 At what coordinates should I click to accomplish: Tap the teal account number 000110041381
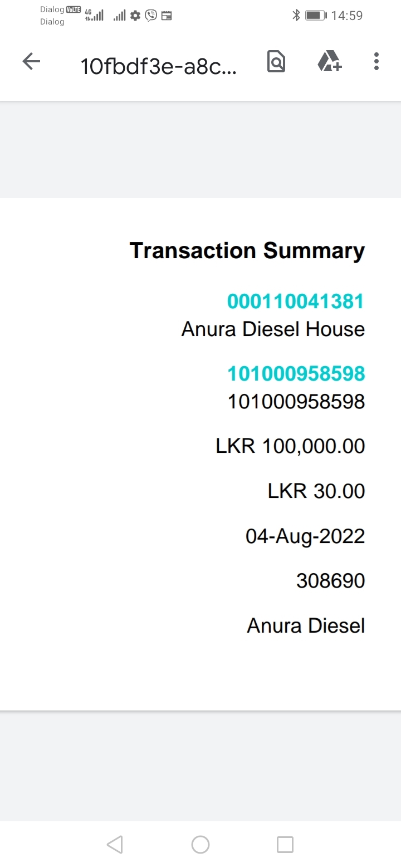[x=295, y=302]
